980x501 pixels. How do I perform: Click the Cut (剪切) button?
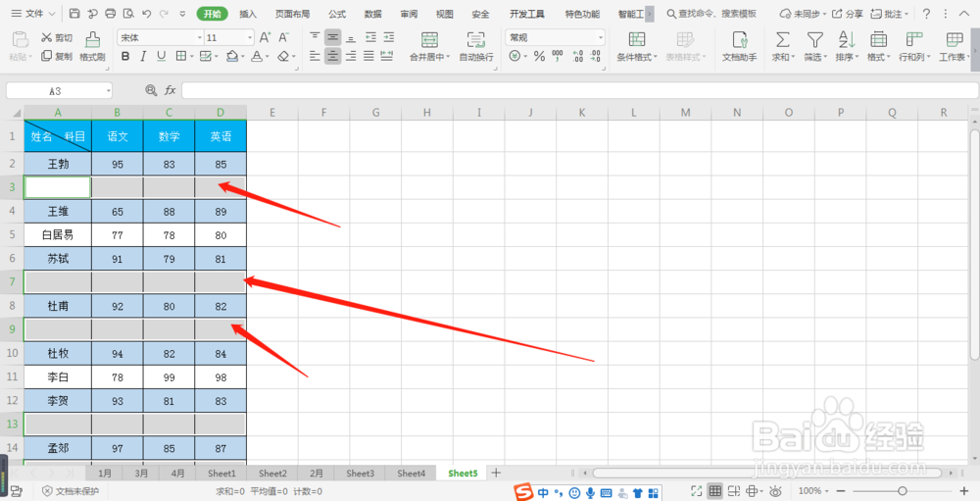tap(57, 38)
